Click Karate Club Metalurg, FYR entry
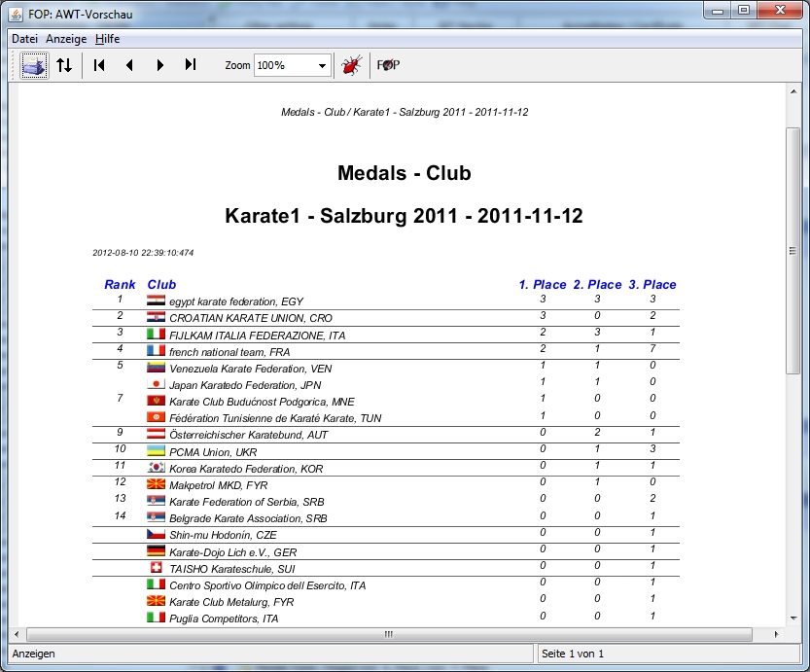Screen dimensions: 810x672 (x=231, y=602)
